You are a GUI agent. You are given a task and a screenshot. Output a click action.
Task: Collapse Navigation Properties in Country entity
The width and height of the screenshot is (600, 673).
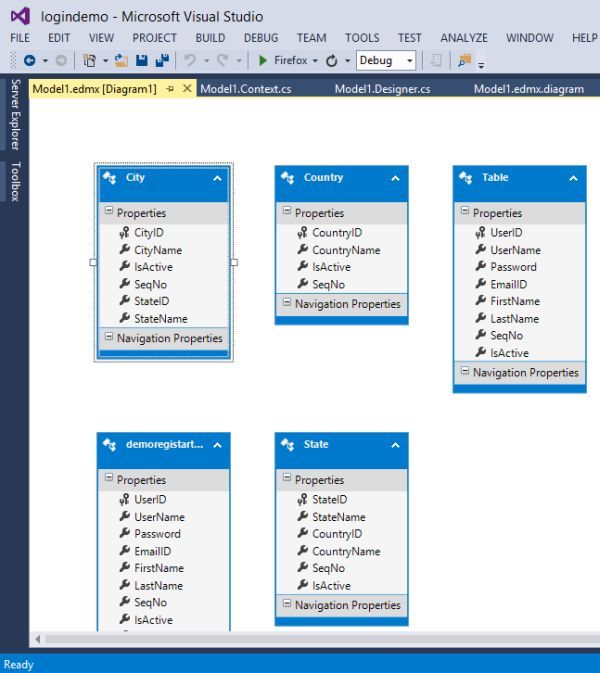click(x=287, y=302)
